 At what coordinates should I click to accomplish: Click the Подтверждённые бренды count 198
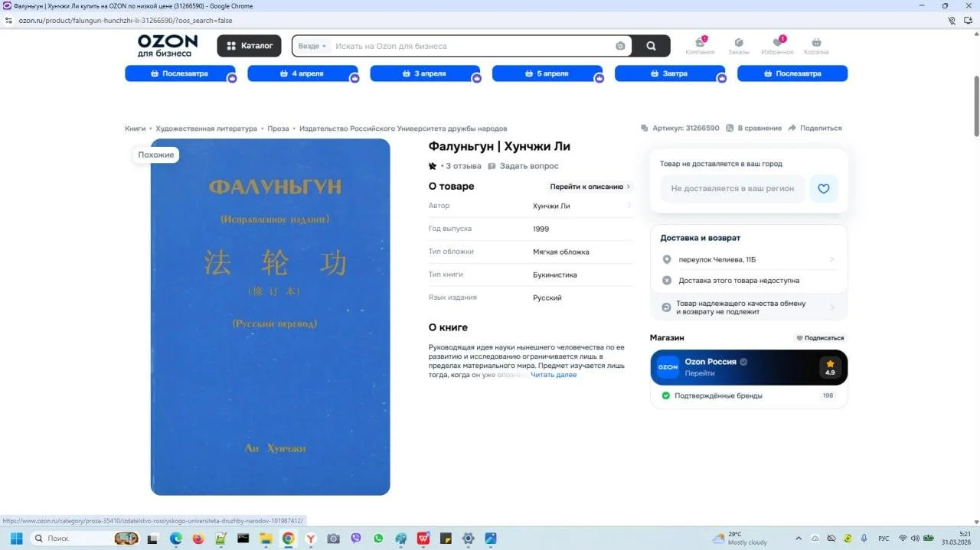tap(828, 395)
